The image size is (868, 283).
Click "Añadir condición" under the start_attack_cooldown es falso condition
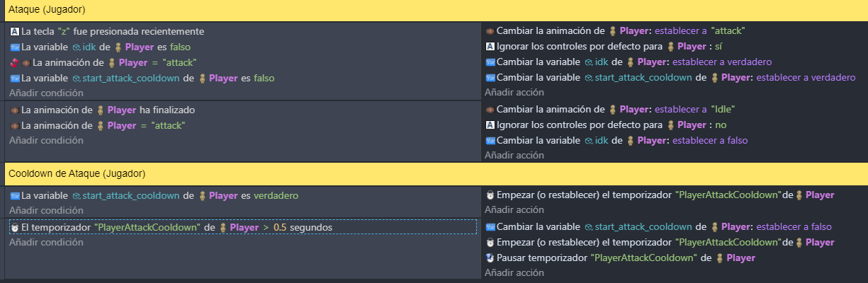[x=46, y=93]
